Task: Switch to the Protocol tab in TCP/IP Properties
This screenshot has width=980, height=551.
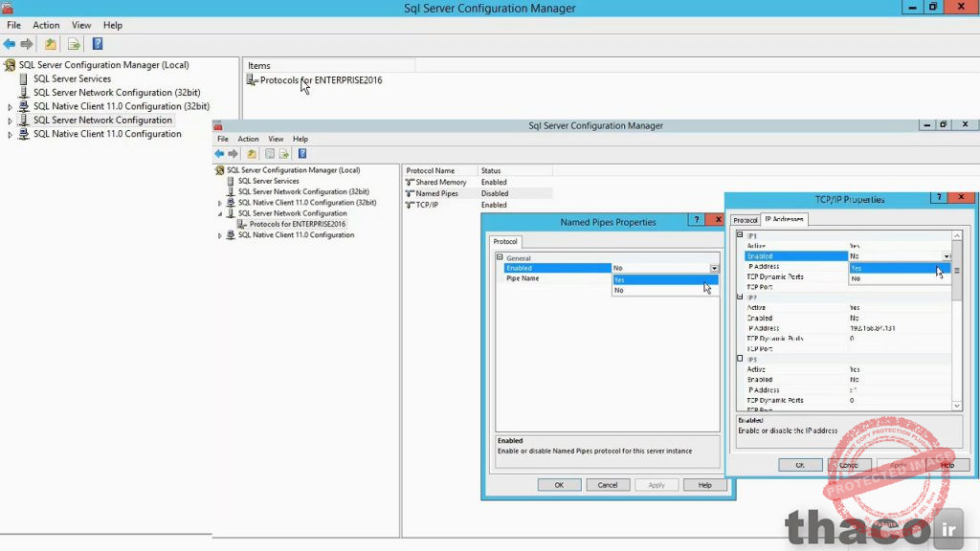Action: (745, 219)
